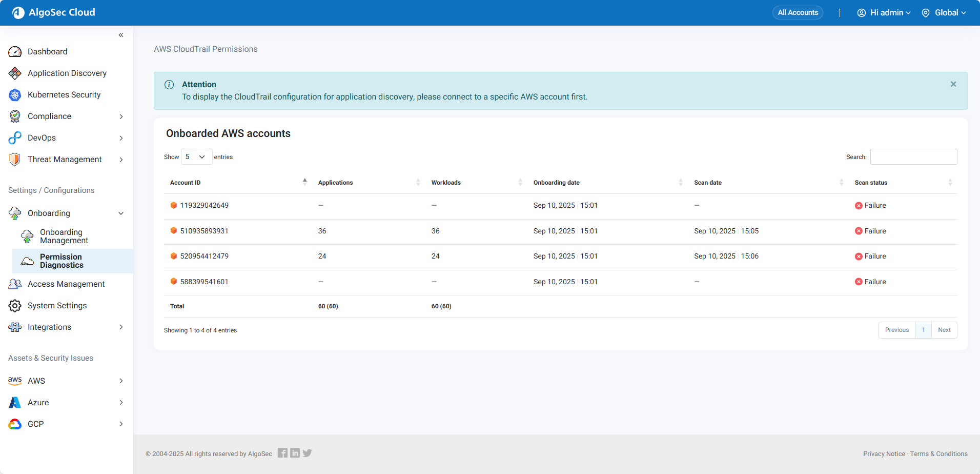This screenshot has height=474, width=980.
Task: Open the Global region dropdown
Action: [944, 13]
